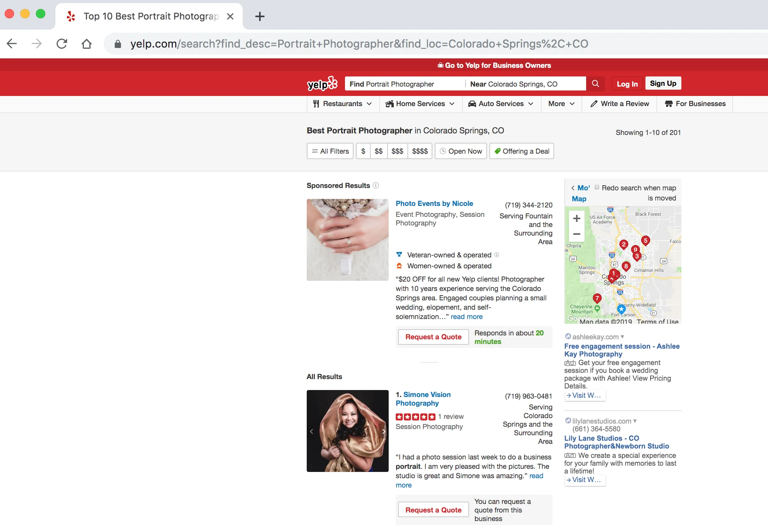Image resolution: width=768 pixels, height=532 pixels.
Task: Show next photo for Simone Vision
Action: tap(384, 431)
